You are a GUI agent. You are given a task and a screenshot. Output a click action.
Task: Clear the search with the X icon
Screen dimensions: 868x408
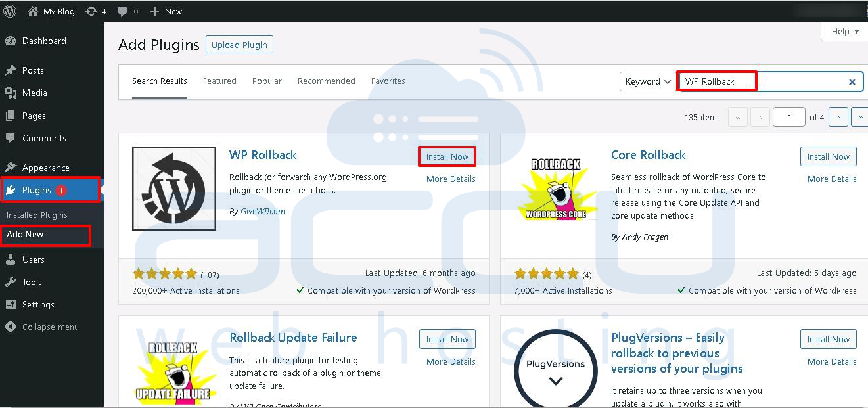[x=852, y=81]
